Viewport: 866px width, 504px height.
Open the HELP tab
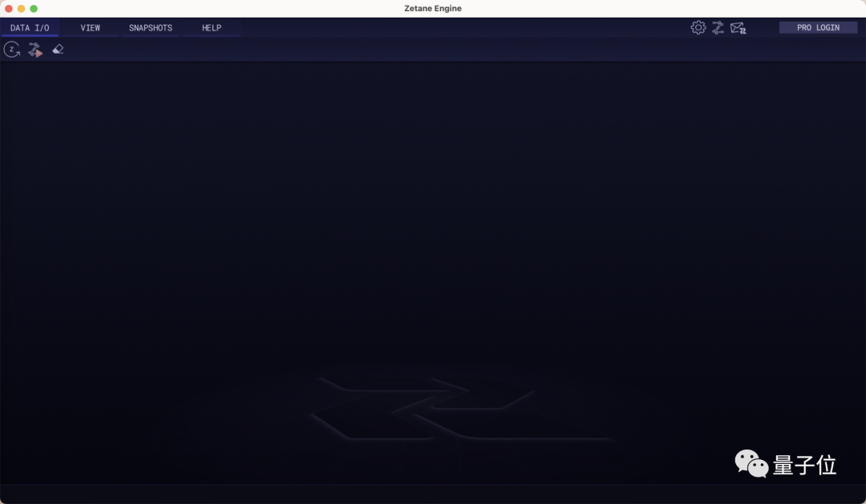212,27
